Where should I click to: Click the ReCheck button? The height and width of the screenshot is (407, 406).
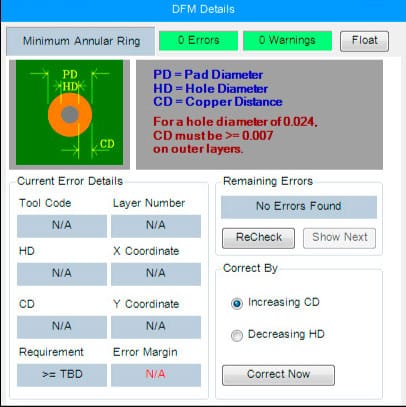tap(258, 238)
